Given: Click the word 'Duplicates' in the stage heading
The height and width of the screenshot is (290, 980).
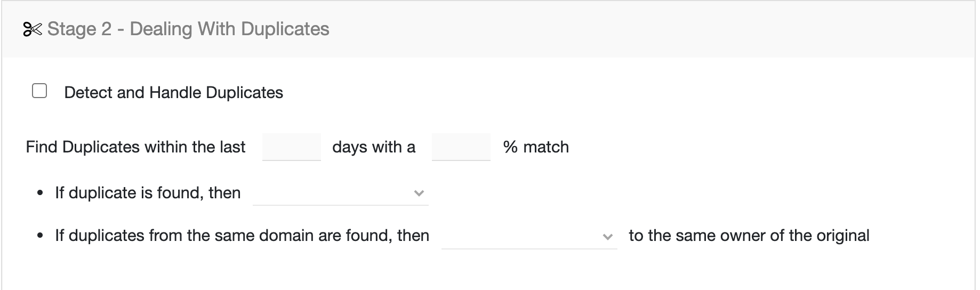Looking at the screenshot, I should pyautogui.click(x=285, y=29).
